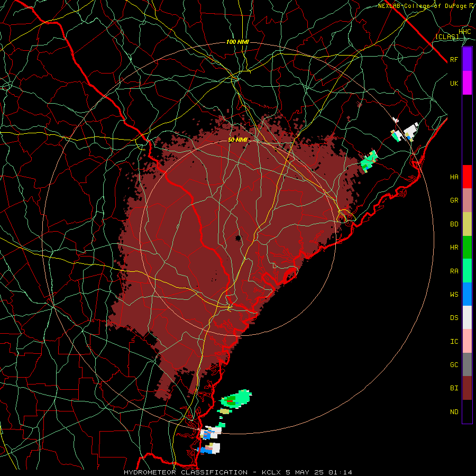Click the GR legend label
476x476 pixels.
(x=454, y=200)
